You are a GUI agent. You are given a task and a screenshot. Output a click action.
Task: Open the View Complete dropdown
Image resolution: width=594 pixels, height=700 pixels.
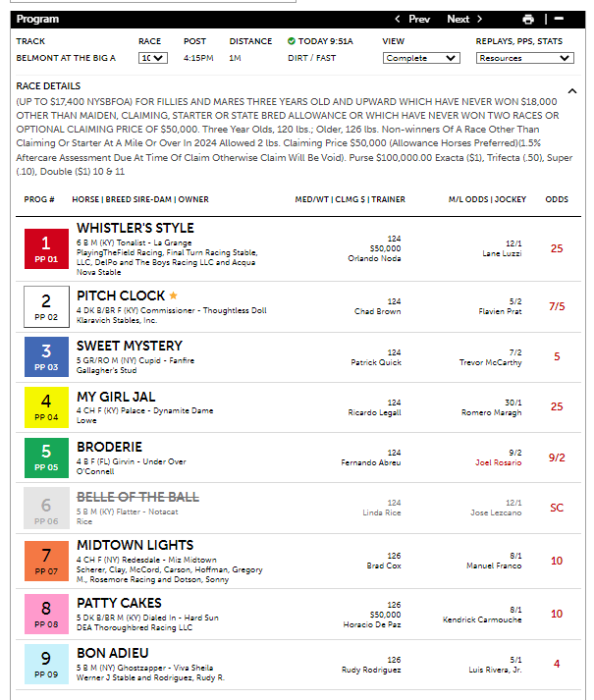[x=420, y=58]
